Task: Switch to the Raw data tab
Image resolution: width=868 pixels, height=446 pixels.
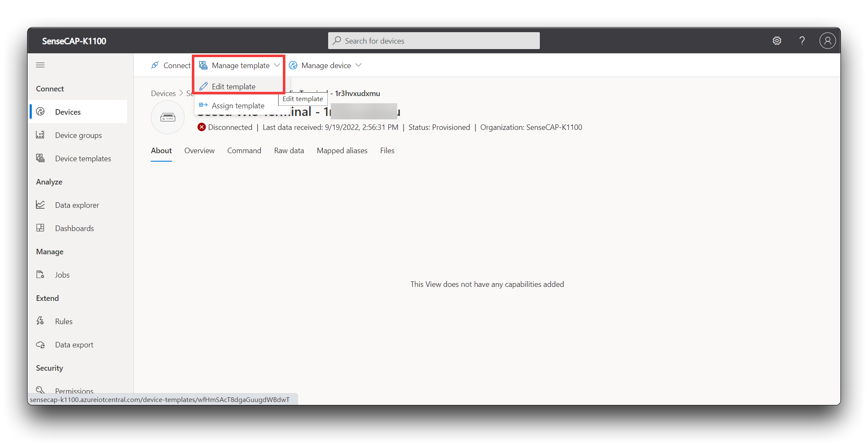Action: (x=289, y=151)
